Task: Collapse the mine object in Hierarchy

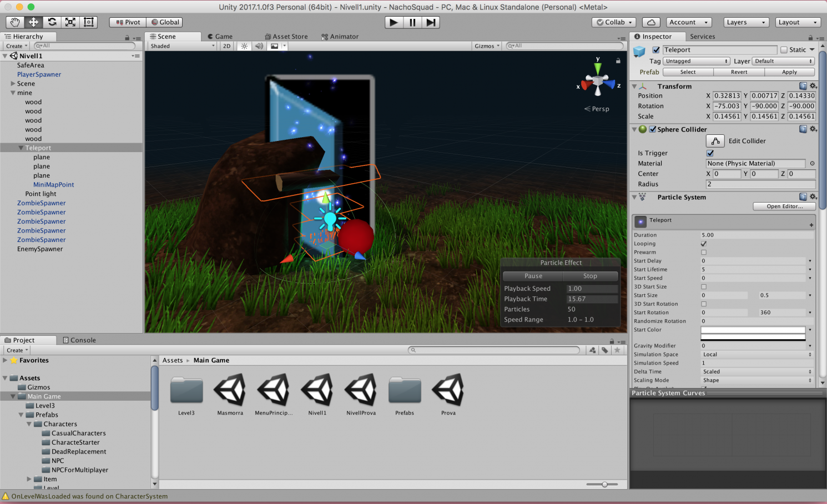Action: pos(13,93)
